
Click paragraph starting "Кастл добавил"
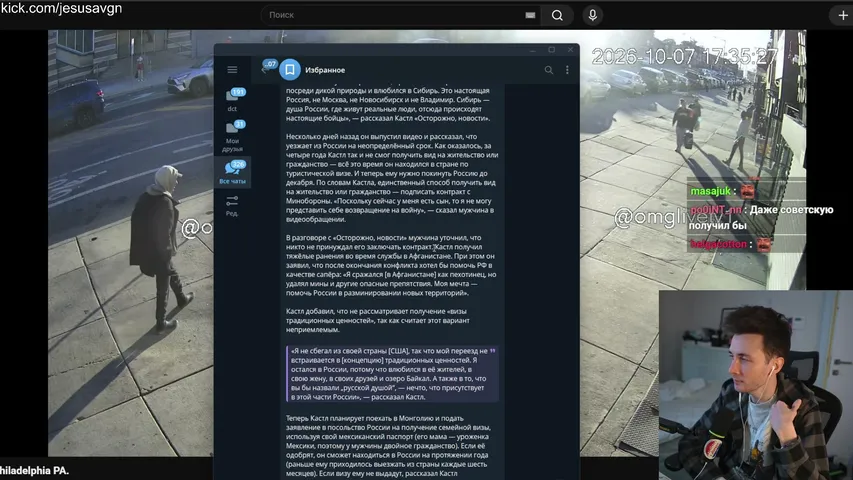(378, 321)
